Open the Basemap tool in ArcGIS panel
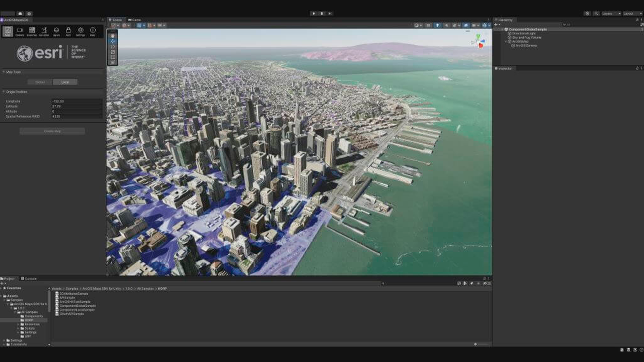The height and width of the screenshot is (362, 644). [x=32, y=32]
